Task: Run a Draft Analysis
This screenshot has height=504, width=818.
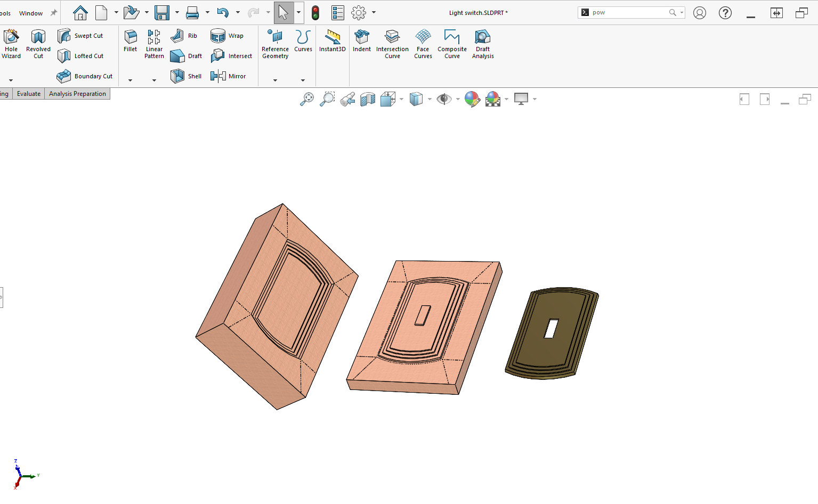Action: point(482,44)
